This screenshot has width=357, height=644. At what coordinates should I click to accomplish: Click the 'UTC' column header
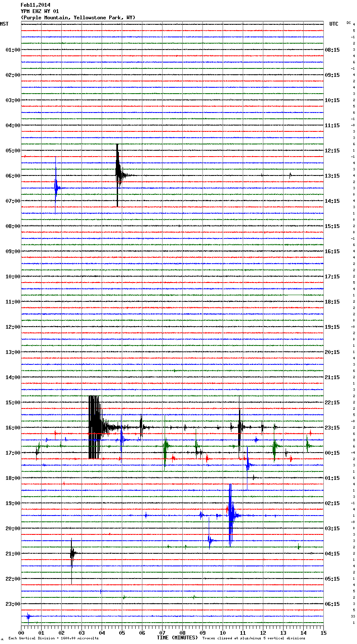334,24
